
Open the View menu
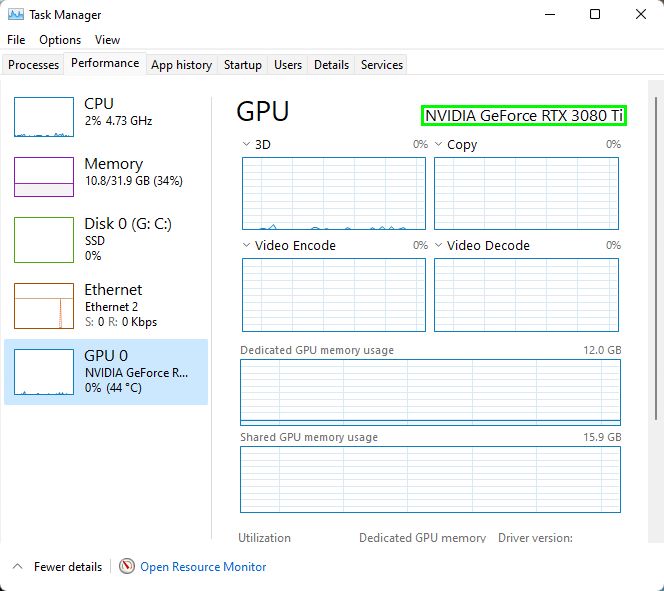[107, 40]
